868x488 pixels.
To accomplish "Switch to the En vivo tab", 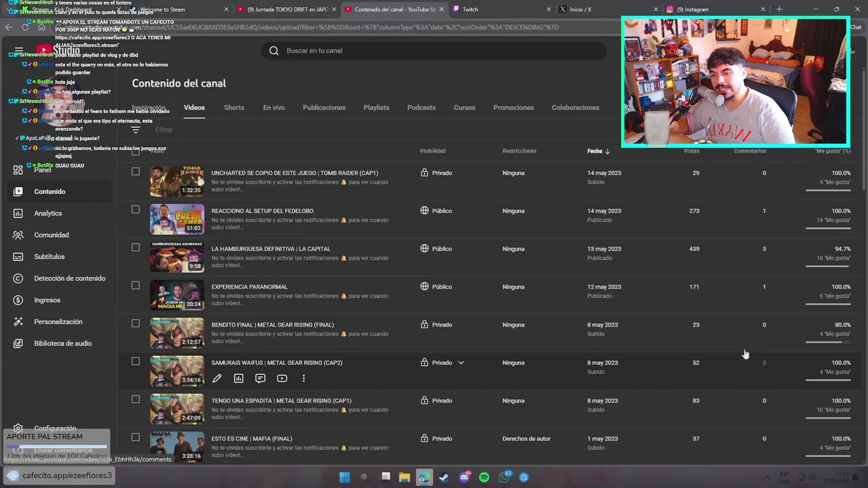I will (274, 108).
